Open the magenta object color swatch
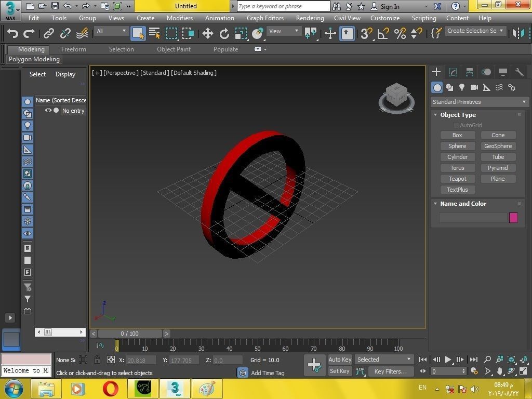Image resolution: width=532 pixels, height=399 pixels. [513, 218]
